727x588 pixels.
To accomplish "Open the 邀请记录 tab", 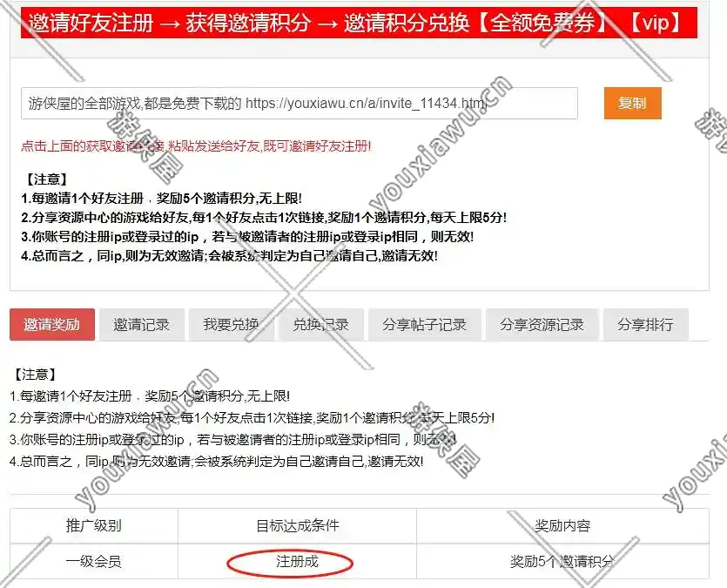I will coord(141,325).
